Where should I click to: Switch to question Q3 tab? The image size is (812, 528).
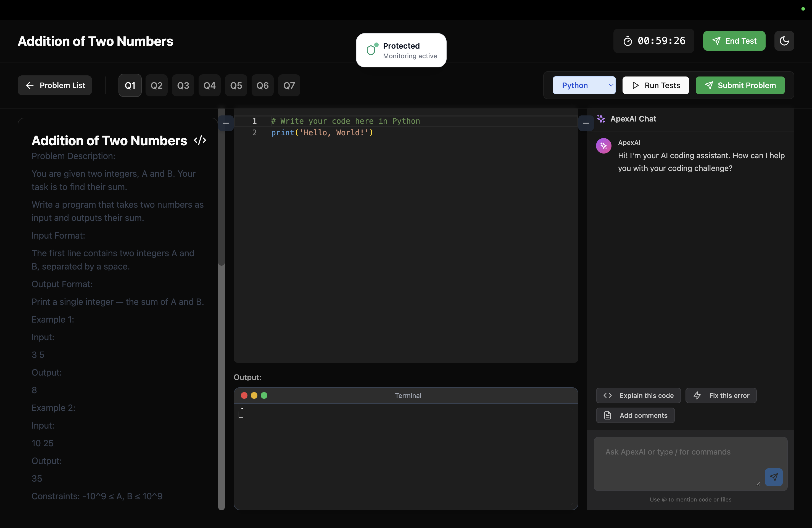(183, 85)
